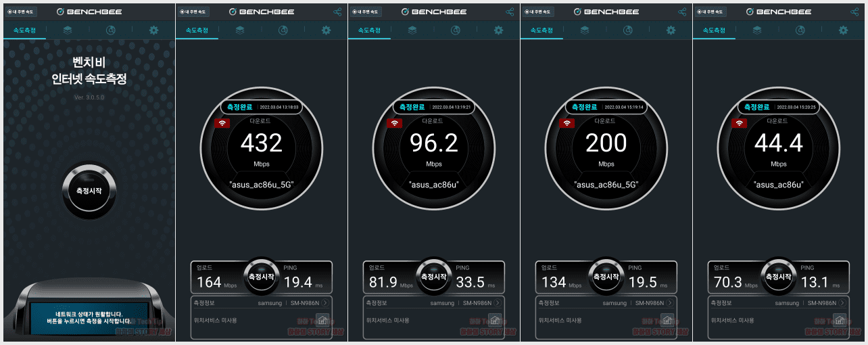Click upload value 81.9 Mbps
The width and height of the screenshot is (868, 345).
[382, 281]
